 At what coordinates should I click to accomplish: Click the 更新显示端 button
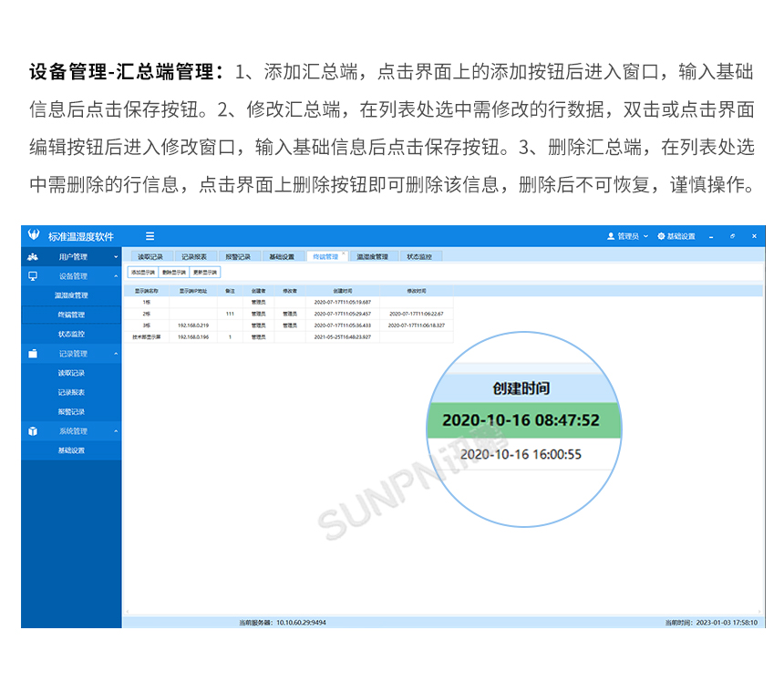click(x=203, y=271)
